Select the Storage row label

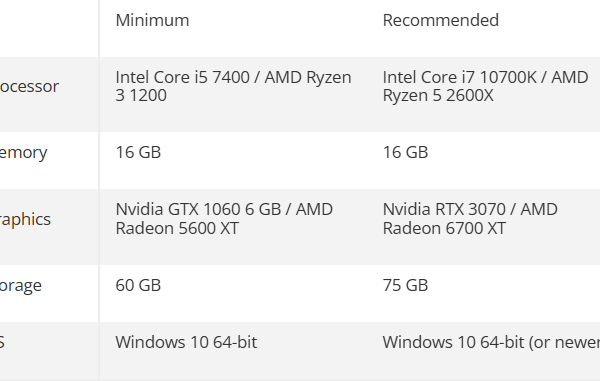pos(21,285)
